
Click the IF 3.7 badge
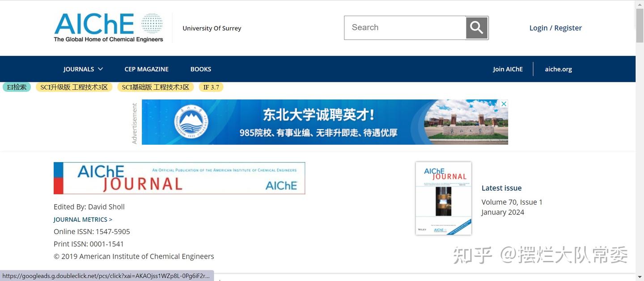coord(211,87)
